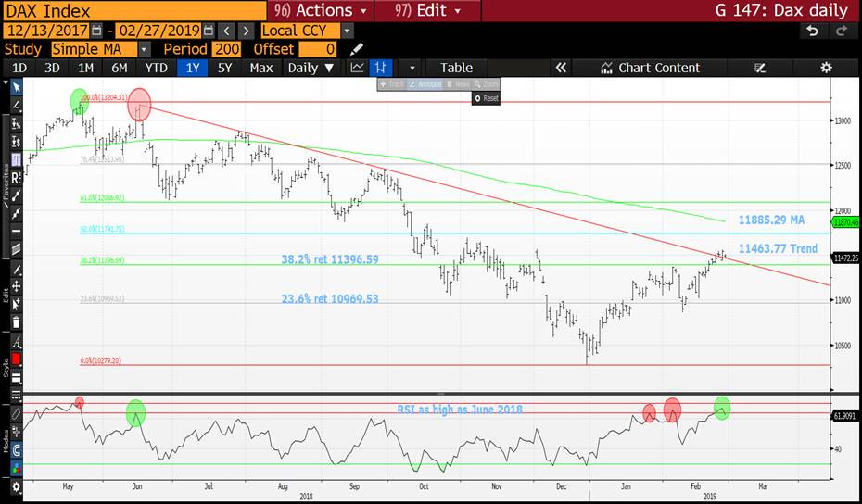Select the 3D range tab
The image size is (862, 504).
click(x=52, y=68)
